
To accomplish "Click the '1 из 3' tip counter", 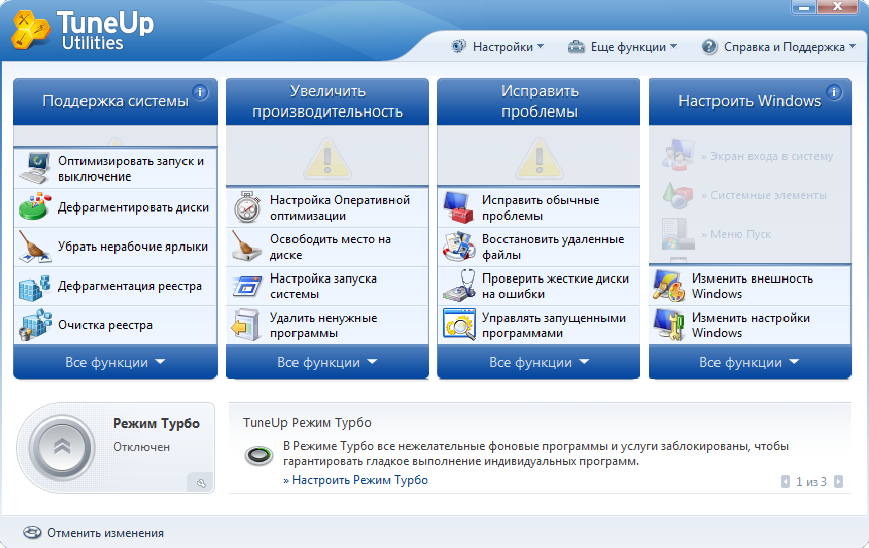I will [811, 482].
